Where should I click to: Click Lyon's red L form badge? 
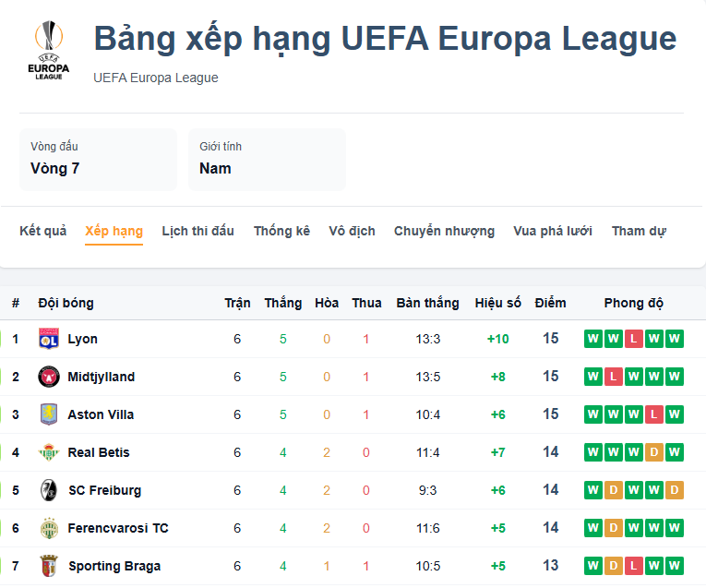coord(634,339)
